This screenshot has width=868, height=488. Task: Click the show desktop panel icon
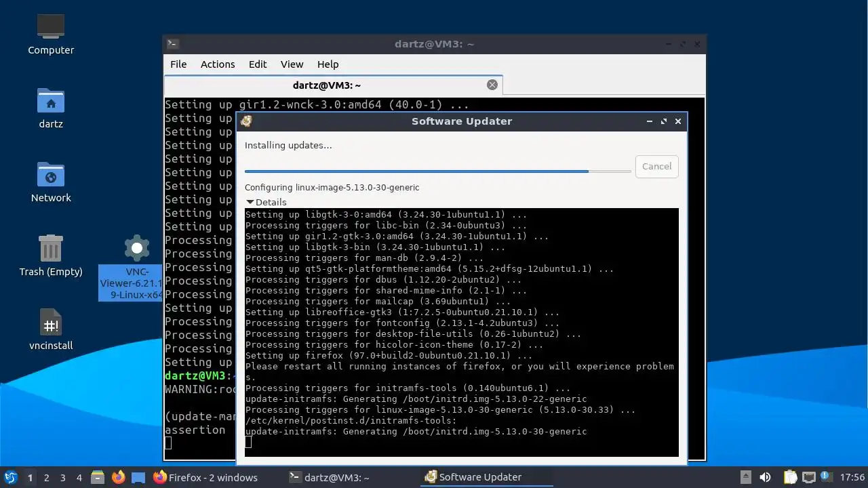138,478
